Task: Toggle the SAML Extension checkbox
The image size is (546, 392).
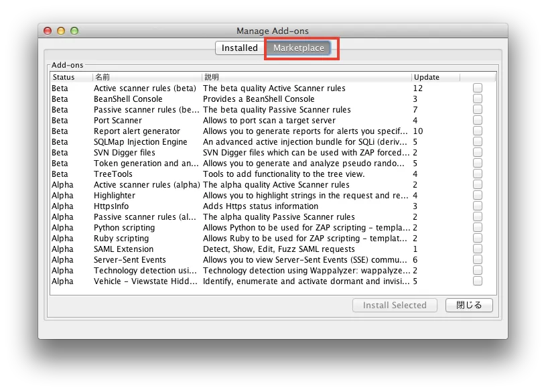Action: point(478,249)
